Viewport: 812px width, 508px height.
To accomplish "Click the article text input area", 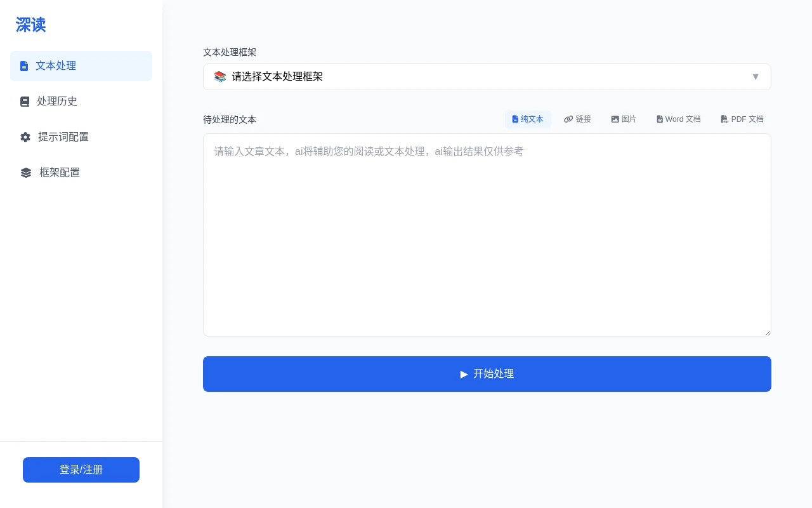I will pyautogui.click(x=487, y=235).
